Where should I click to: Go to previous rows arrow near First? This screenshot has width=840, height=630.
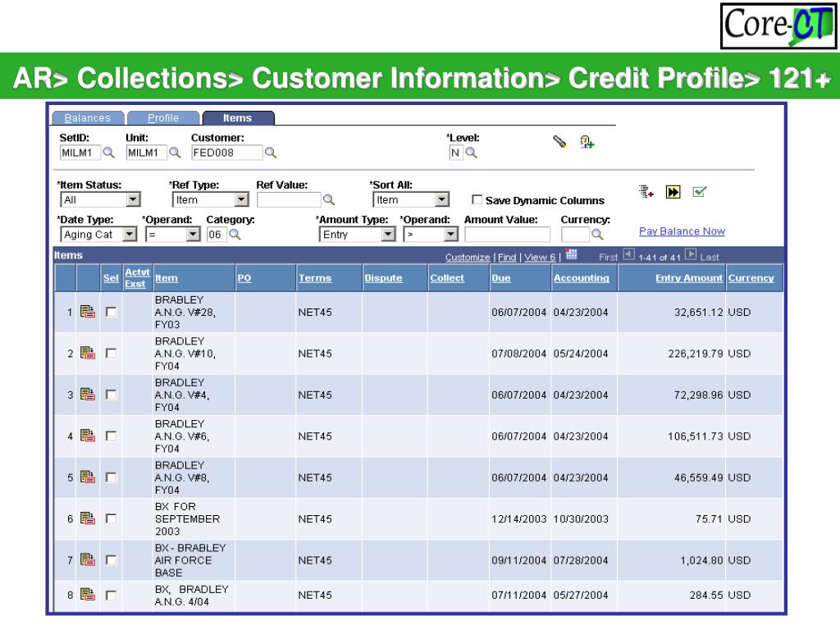[629, 254]
